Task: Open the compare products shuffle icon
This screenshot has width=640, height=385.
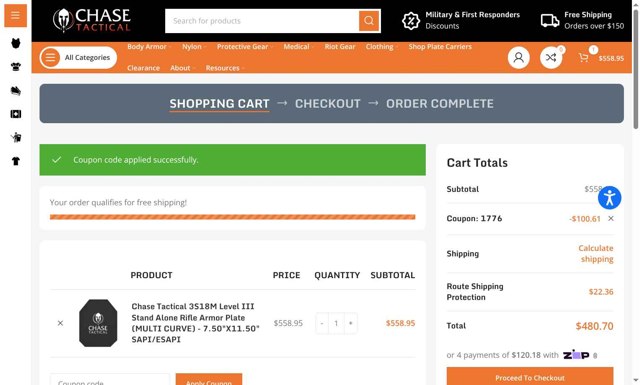Action: (551, 58)
